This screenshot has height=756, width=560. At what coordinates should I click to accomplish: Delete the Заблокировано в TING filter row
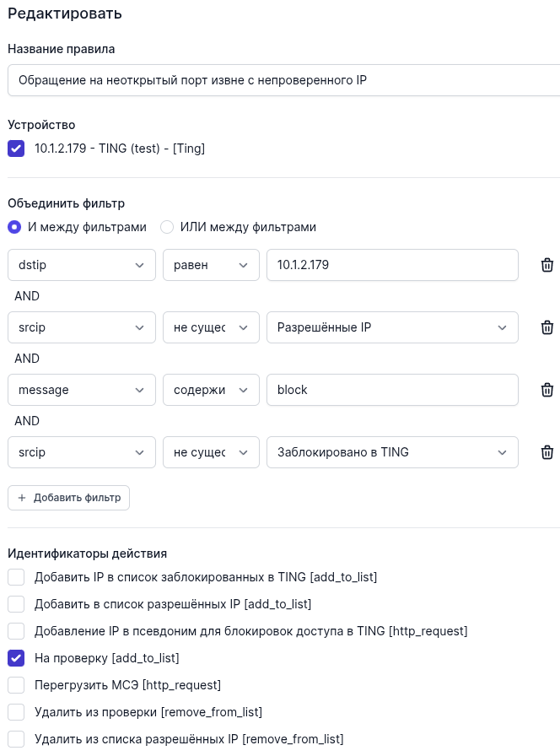pyautogui.click(x=547, y=452)
